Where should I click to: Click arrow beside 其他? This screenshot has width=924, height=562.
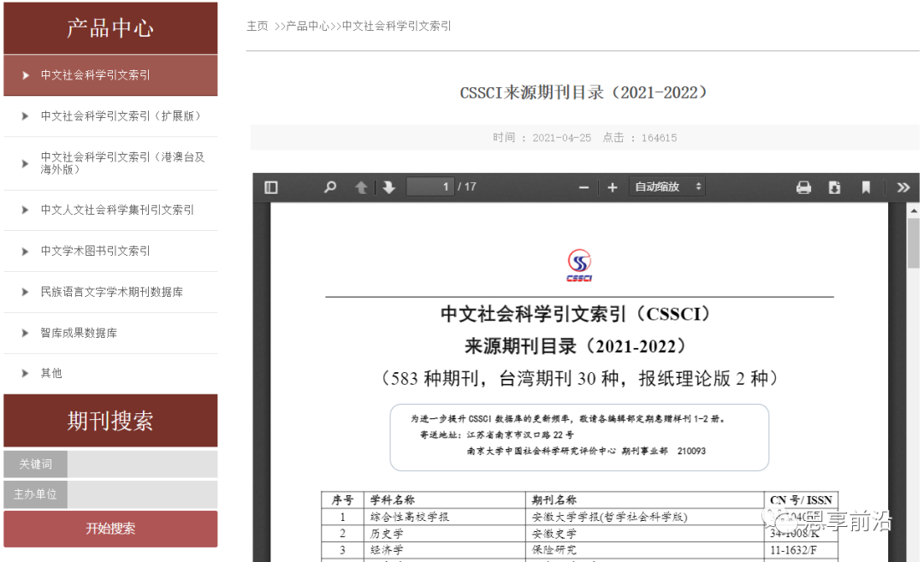coord(25,373)
